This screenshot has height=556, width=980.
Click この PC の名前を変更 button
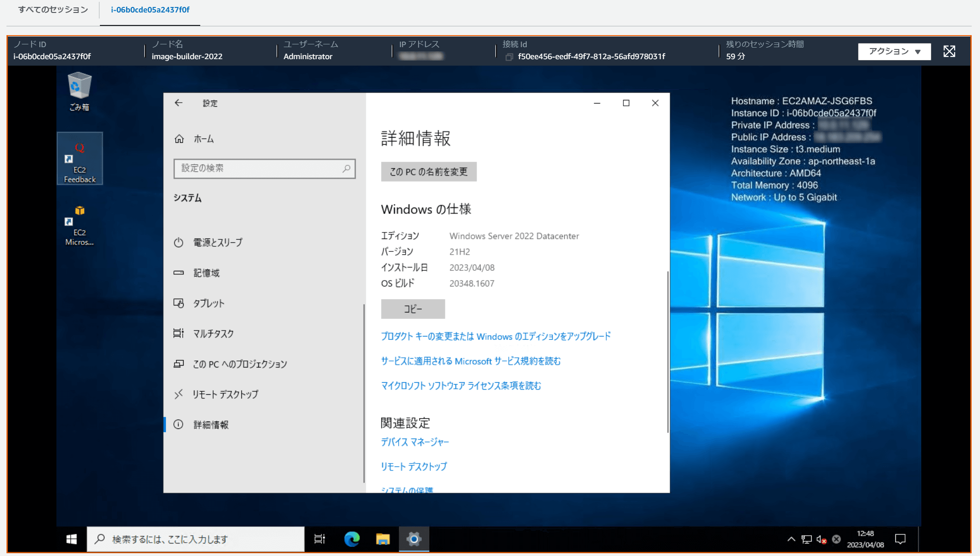(429, 172)
